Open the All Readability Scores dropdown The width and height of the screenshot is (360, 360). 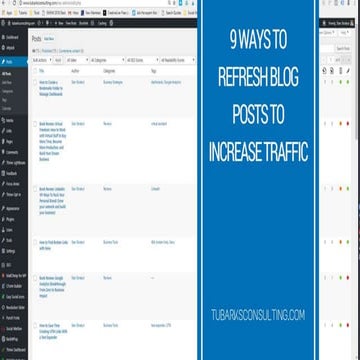pos(178,60)
